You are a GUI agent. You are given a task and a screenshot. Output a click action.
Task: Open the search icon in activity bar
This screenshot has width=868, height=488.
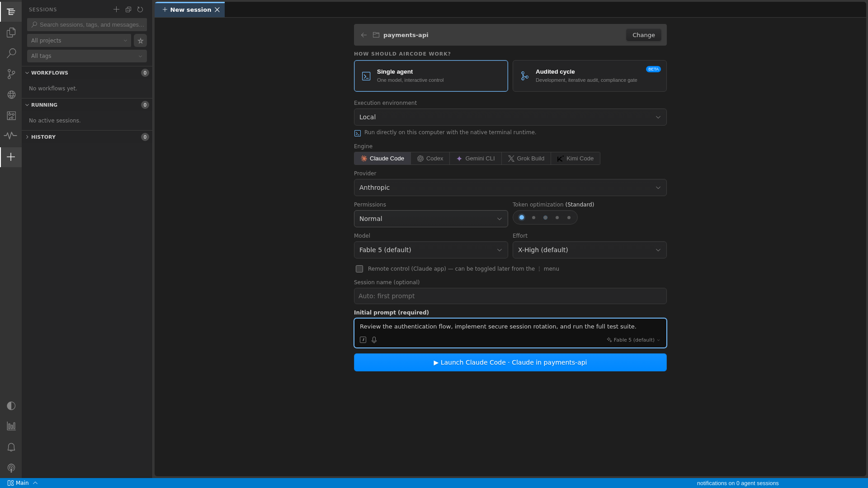[x=11, y=53]
